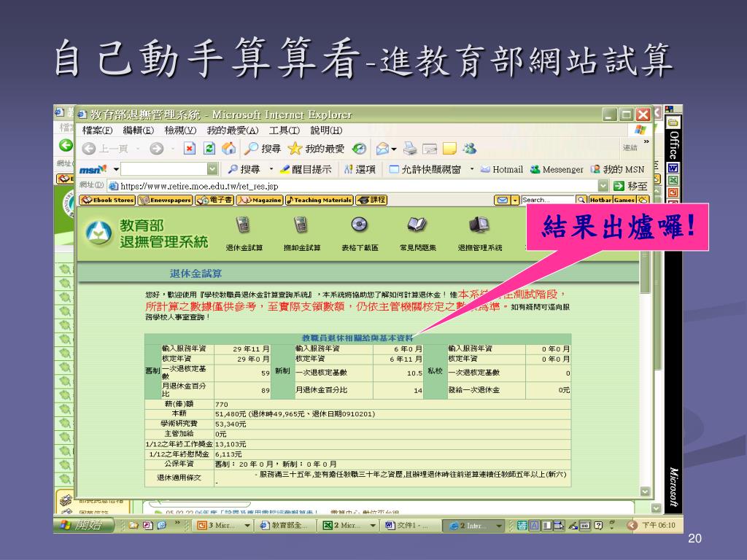Open 我的 MSN link
This screenshot has height=560, width=747.
click(617, 169)
